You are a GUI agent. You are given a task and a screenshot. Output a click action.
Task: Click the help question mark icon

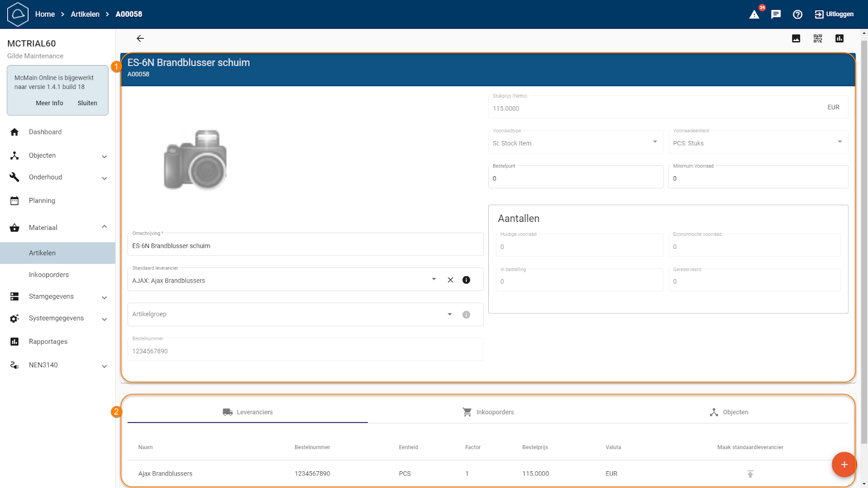[x=797, y=15]
